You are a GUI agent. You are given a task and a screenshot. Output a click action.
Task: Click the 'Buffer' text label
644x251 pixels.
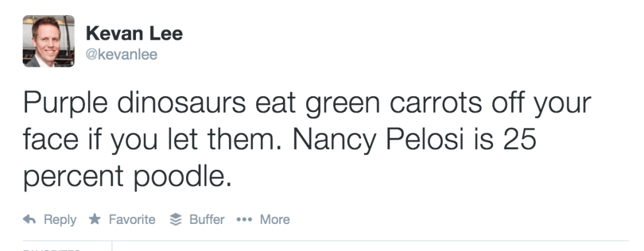206,220
